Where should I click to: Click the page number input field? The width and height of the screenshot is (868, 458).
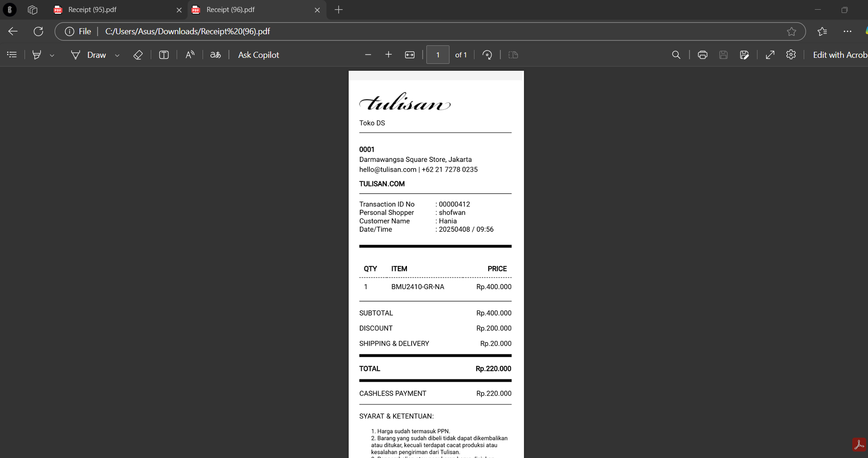[437, 55]
